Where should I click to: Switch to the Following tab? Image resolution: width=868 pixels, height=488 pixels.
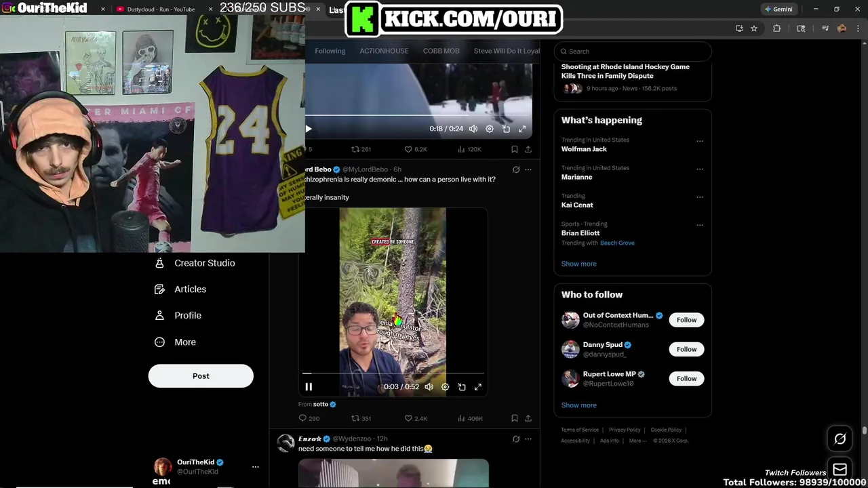pos(330,51)
